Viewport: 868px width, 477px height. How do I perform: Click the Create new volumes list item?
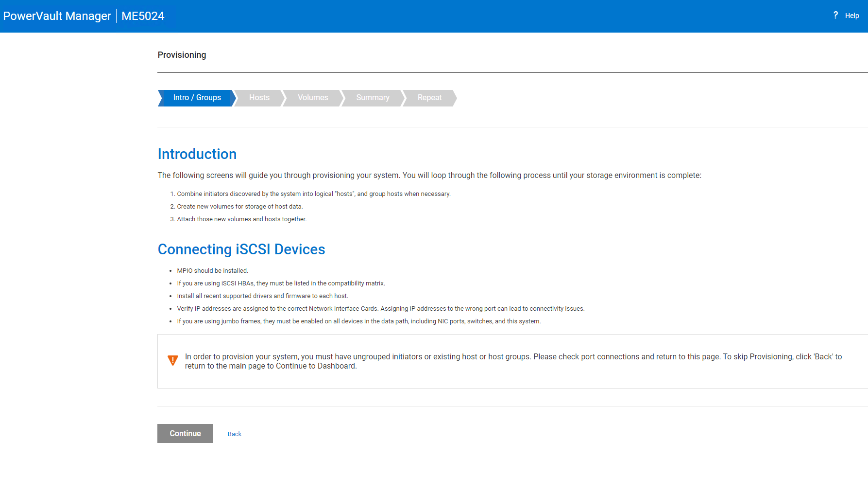(239, 207)
